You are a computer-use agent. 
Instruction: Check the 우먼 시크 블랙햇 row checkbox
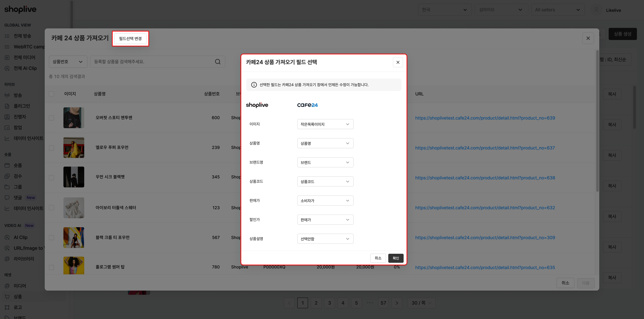(51, 178)
